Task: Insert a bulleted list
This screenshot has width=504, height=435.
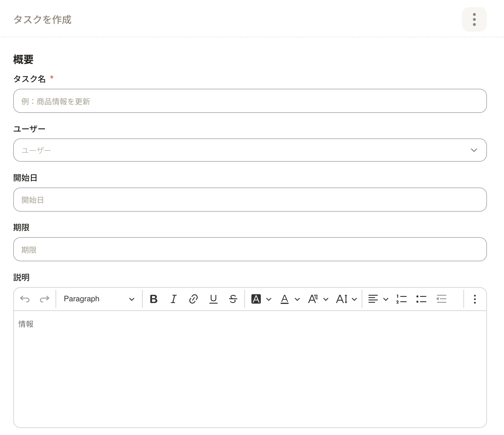Action: (421, 299)
